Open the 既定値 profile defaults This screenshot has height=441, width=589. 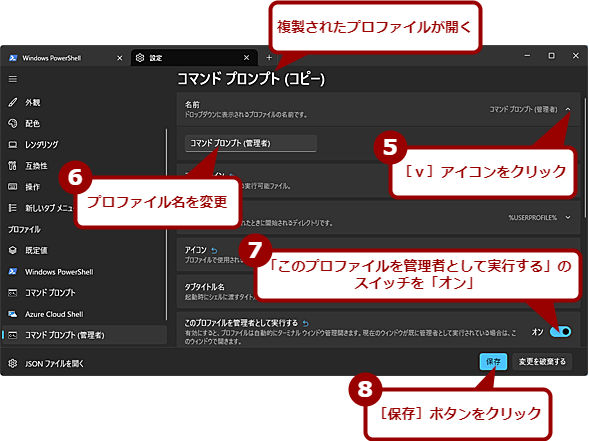tap(85, 250)
